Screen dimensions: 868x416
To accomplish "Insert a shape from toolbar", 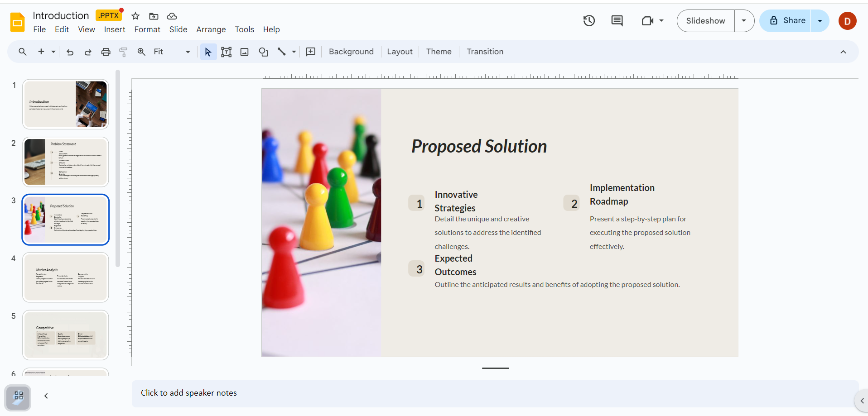I will [x=263, y=52].
